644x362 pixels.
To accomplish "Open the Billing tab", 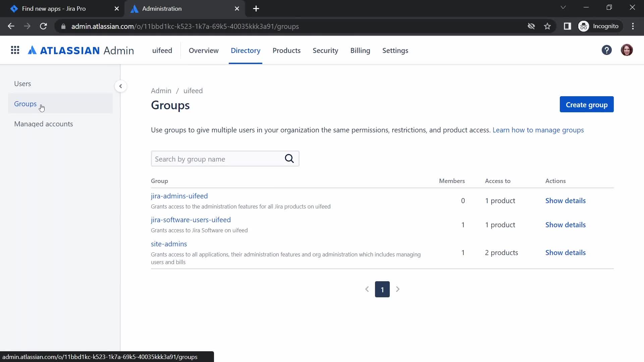I will click(360, 50).
